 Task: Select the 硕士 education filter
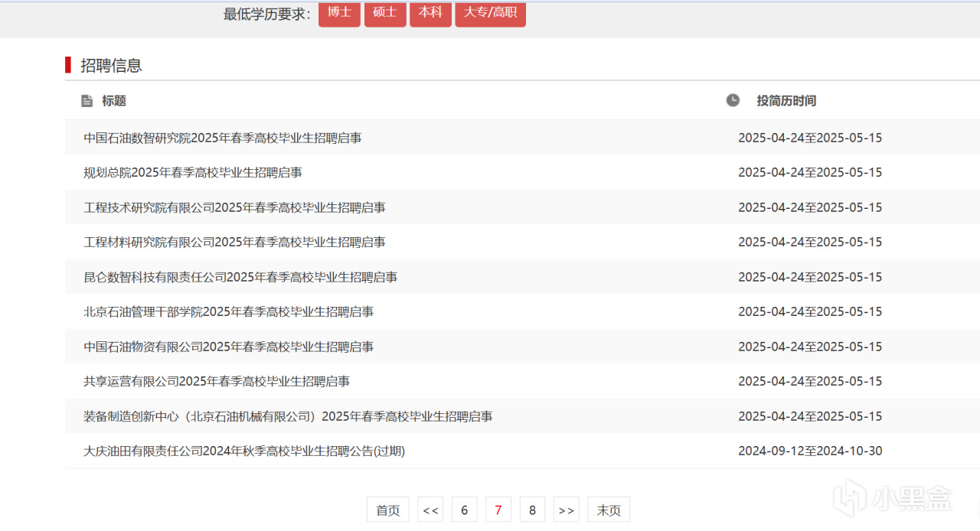pos(385,14)
